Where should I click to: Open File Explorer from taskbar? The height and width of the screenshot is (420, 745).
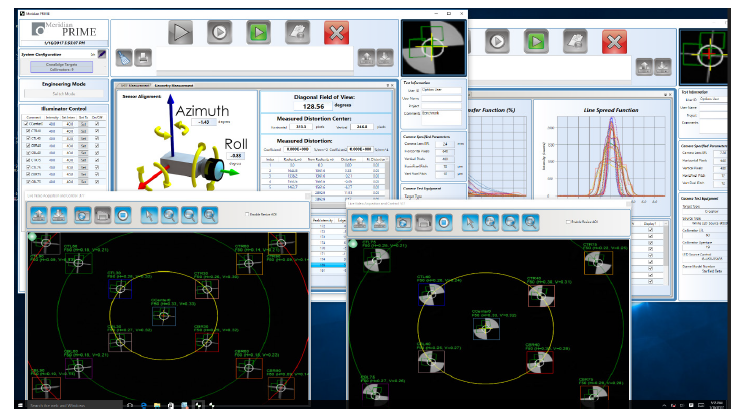[157, 405]
